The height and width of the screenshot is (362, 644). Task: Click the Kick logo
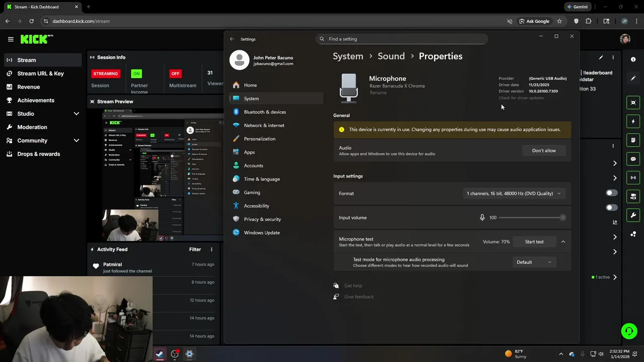tap(37, 39)
